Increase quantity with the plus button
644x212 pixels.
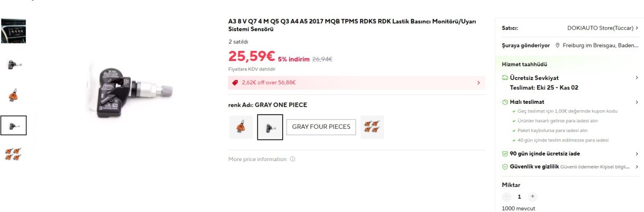pyautogui.click(x=532, y=197)
